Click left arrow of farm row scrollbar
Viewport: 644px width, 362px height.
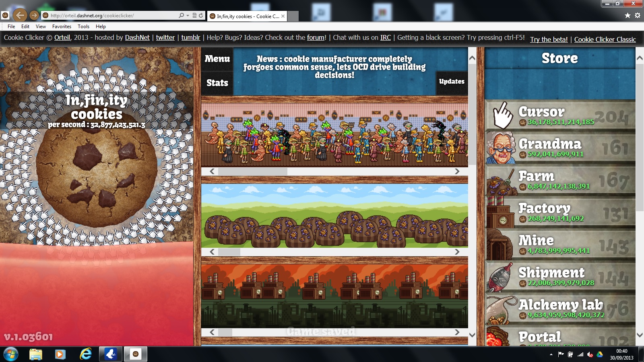point(212,252)
